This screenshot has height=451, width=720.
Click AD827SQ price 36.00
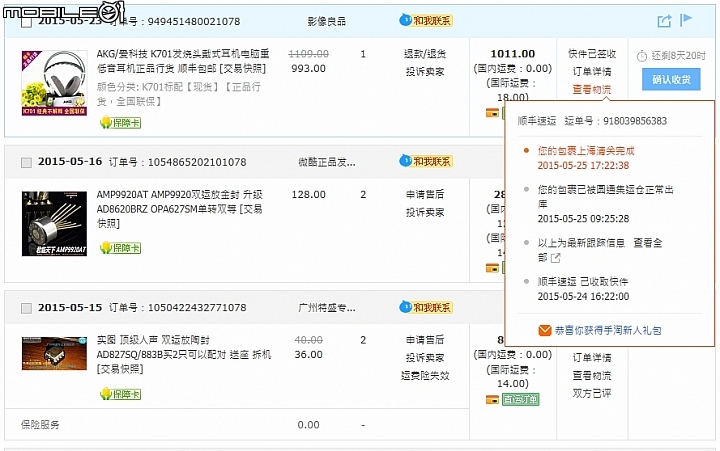[309, 355]
